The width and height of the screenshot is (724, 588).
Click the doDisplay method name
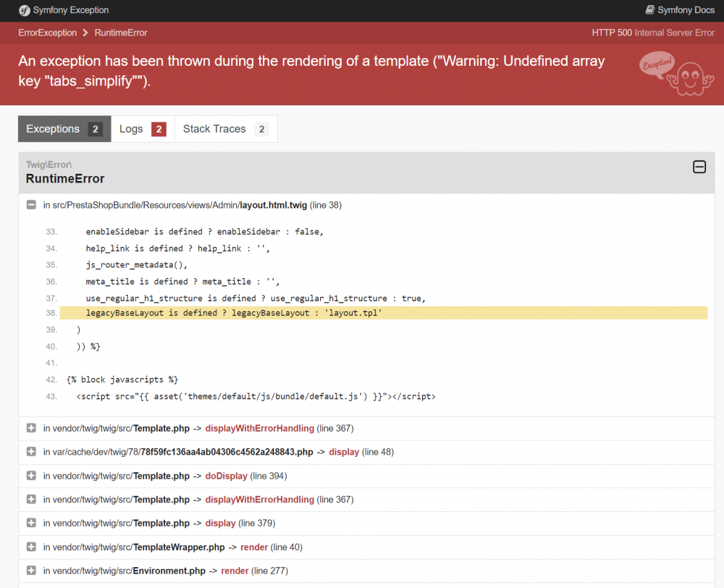pos(226,476)
